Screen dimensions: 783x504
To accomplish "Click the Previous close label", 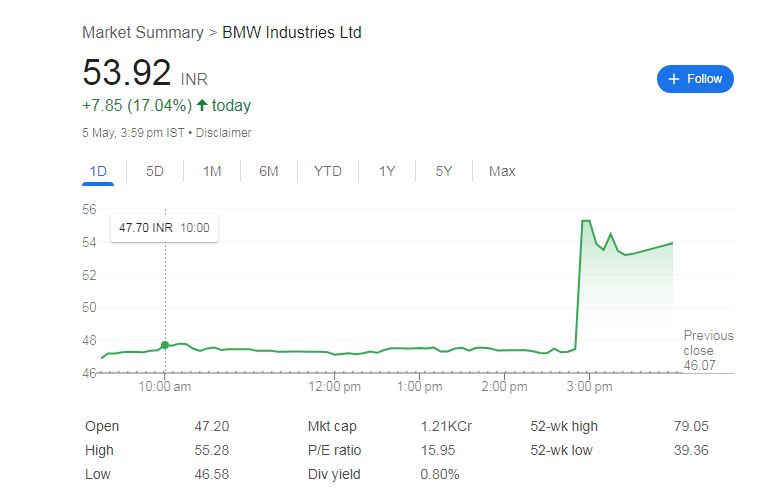I will 708,343.
